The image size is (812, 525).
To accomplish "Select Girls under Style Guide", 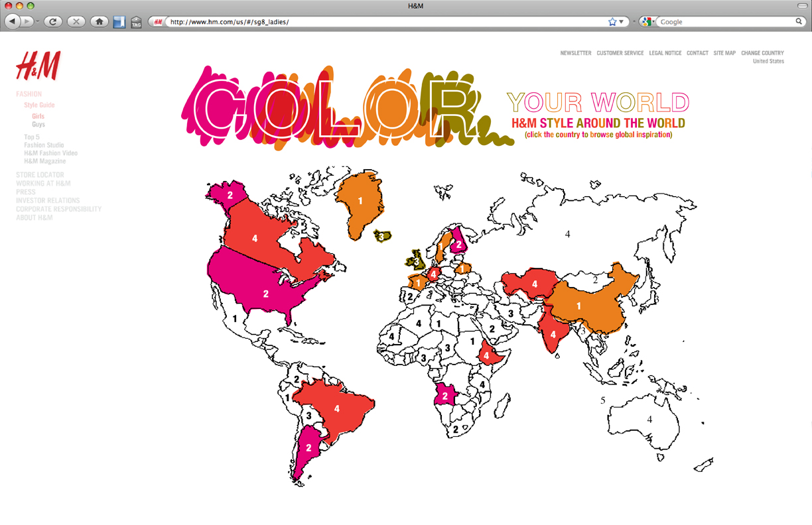I will pyautogui.click(x=38, y=116).
